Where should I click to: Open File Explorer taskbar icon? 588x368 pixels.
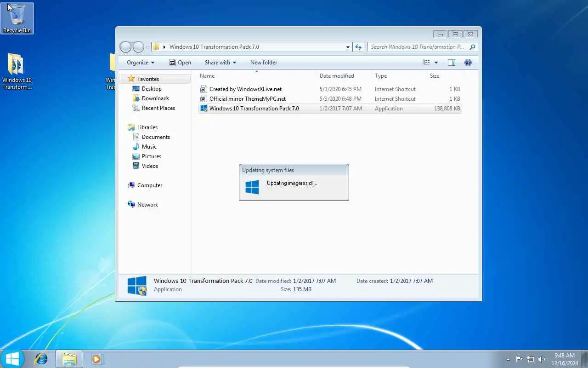[69, 359]
